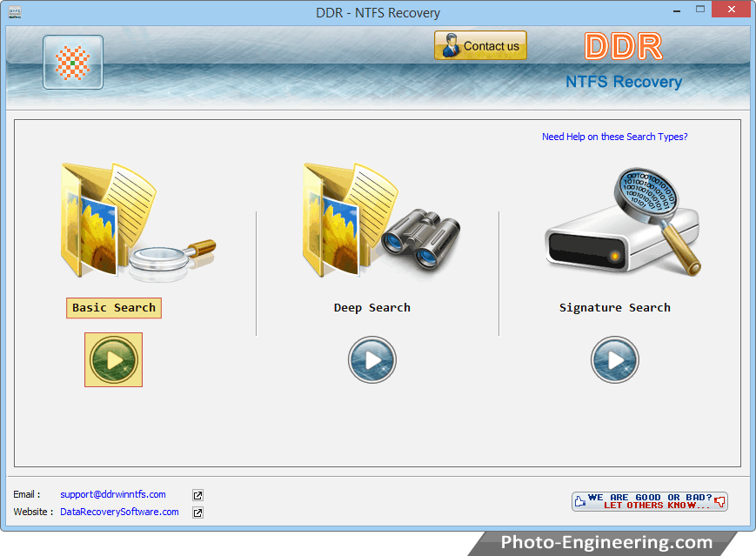Click the We Are Good Or Bad feedback banner
This screenshot has height=556, width=756.
(x=650, y=501)
